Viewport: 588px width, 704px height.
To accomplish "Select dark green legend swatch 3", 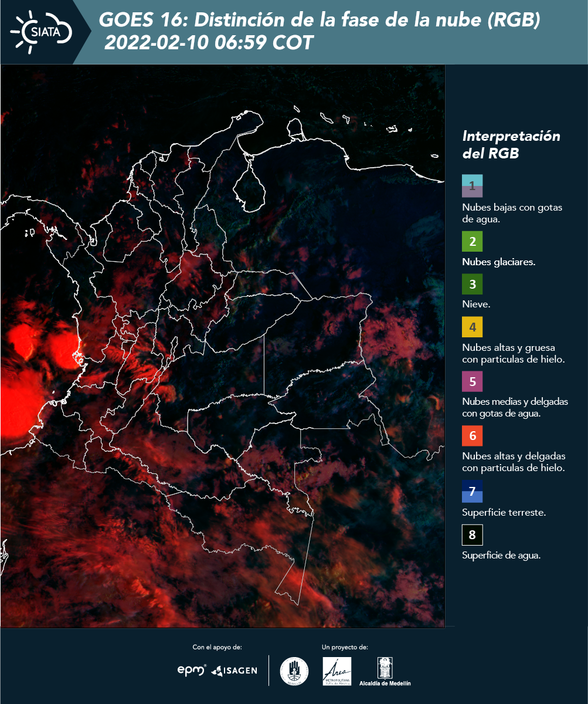I will click(x=472, y=285).
